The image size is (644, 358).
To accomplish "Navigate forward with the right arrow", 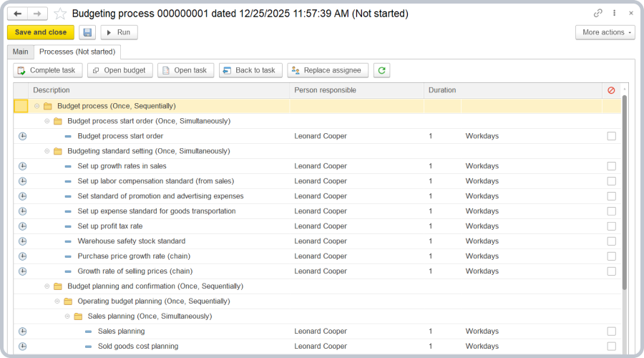I will click(37, 14).
